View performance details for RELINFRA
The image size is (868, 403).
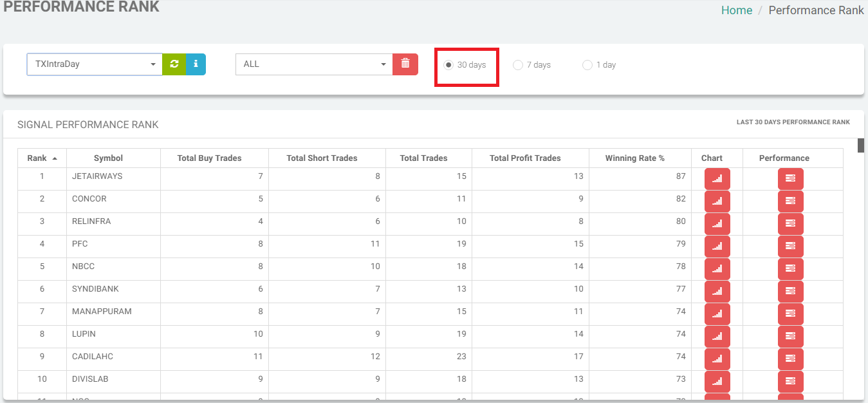pos(791,223)
